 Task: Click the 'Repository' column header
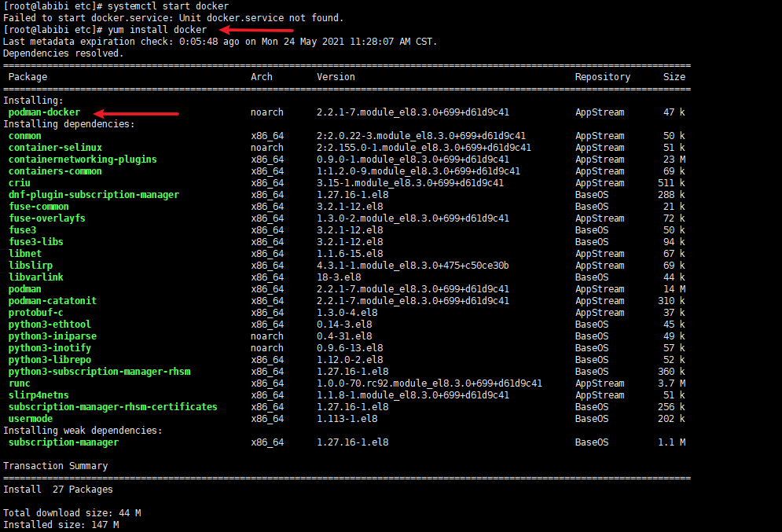pos(603,77)
